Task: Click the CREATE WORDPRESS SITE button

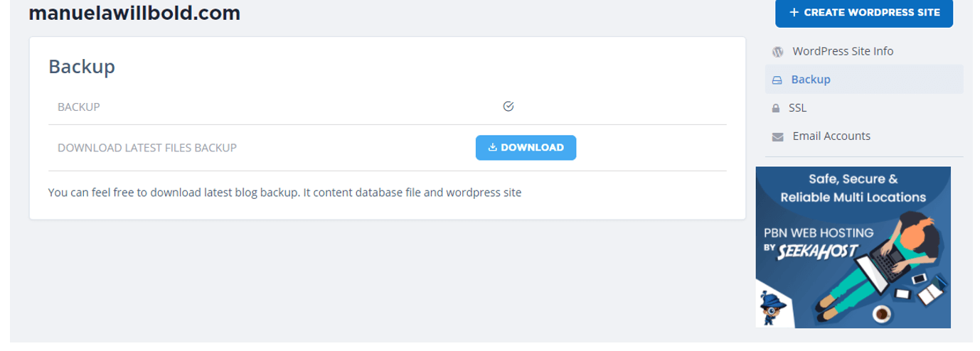Action: tap(863, 13)
